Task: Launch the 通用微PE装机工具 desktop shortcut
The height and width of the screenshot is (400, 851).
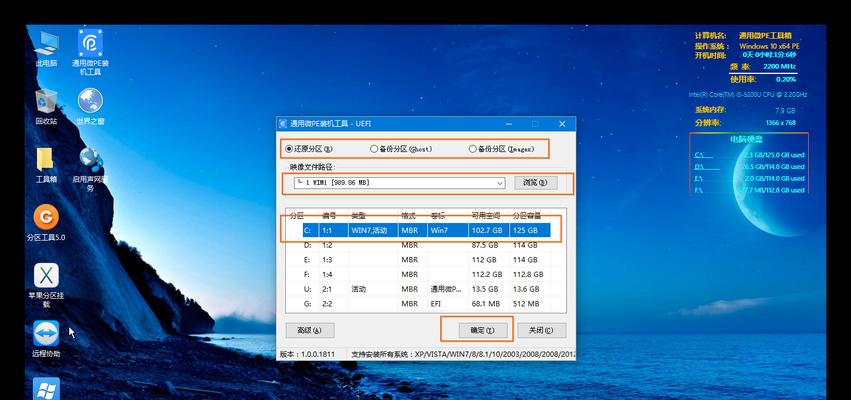Action: pyautogui.click(x=91, y=52)
